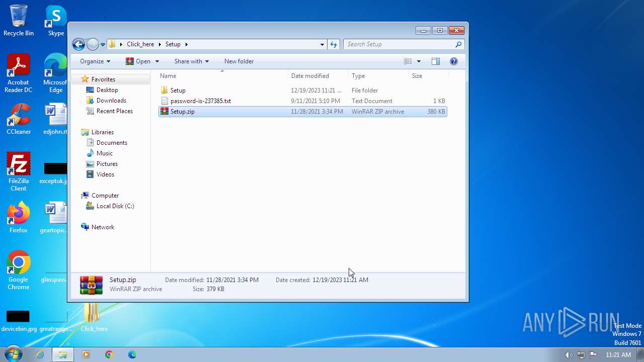644x362 pixels.
Task: Create a New folder
Action: pyautogui.click(x=239, y=61)
